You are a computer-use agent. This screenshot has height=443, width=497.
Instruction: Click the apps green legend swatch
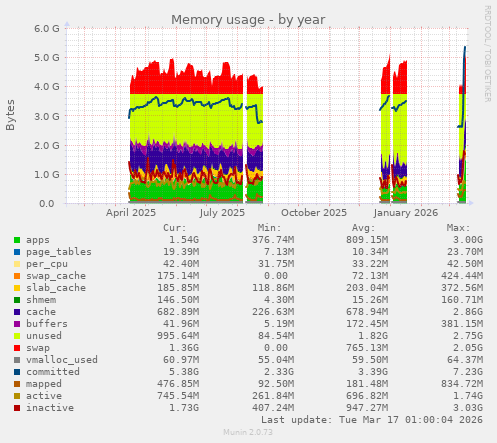coord(17,240)
